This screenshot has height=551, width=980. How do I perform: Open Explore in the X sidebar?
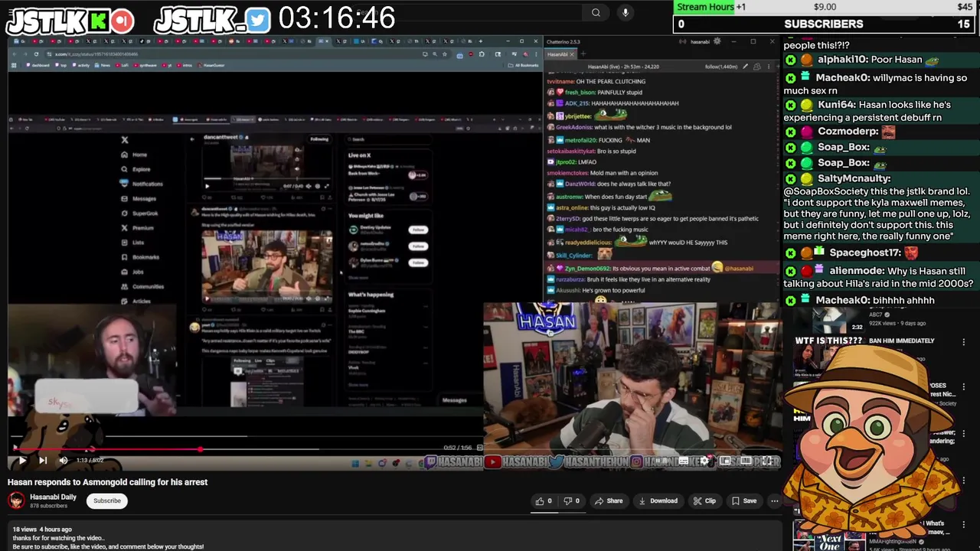(x=136, y=169)
